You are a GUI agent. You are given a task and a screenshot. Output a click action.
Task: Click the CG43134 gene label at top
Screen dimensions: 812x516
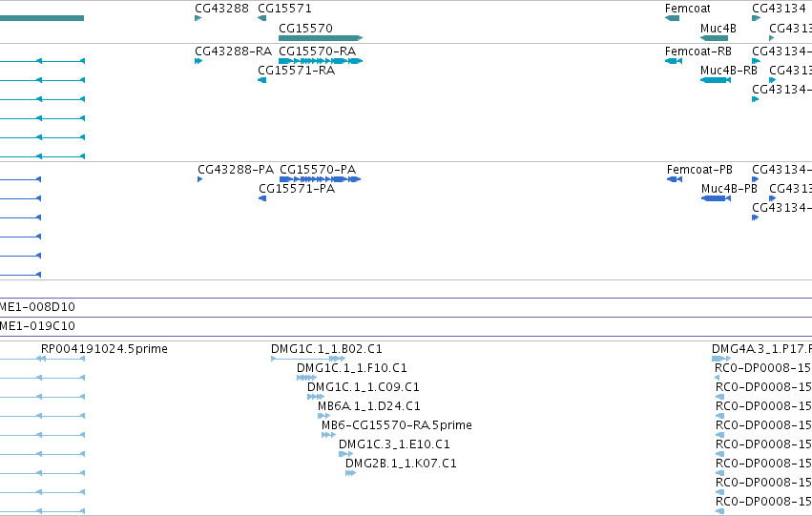(x=779, y=9)
